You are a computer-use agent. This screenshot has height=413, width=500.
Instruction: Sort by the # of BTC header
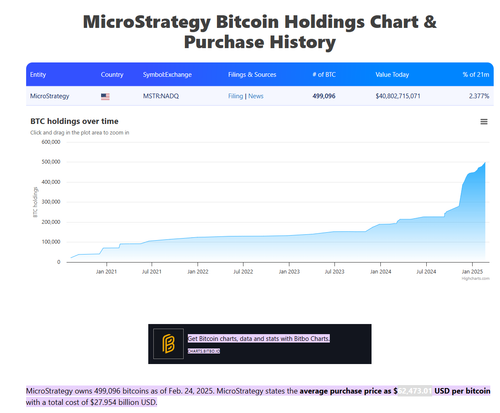click(x=324, y=75)
